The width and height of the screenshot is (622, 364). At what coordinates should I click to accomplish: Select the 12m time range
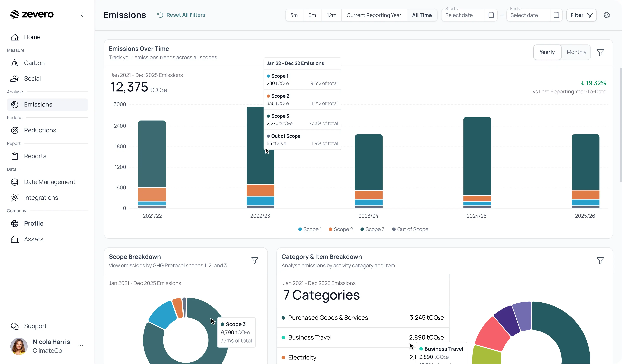(x=331, y=15)
